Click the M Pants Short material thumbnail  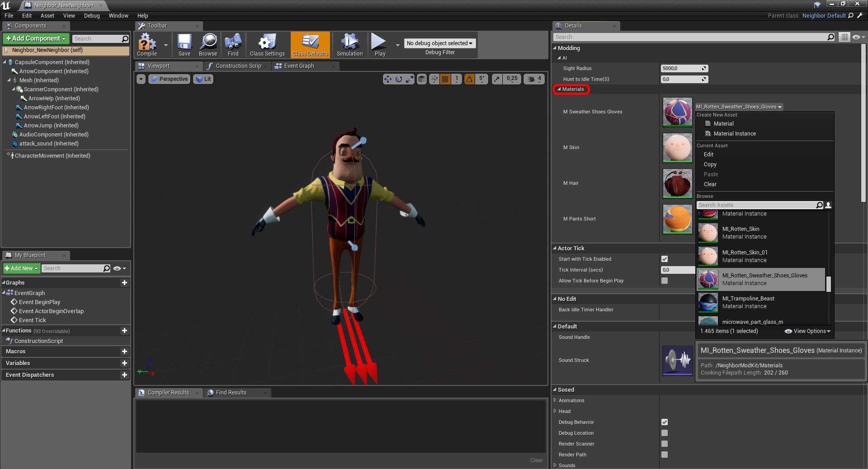click(x=677, y=219)
